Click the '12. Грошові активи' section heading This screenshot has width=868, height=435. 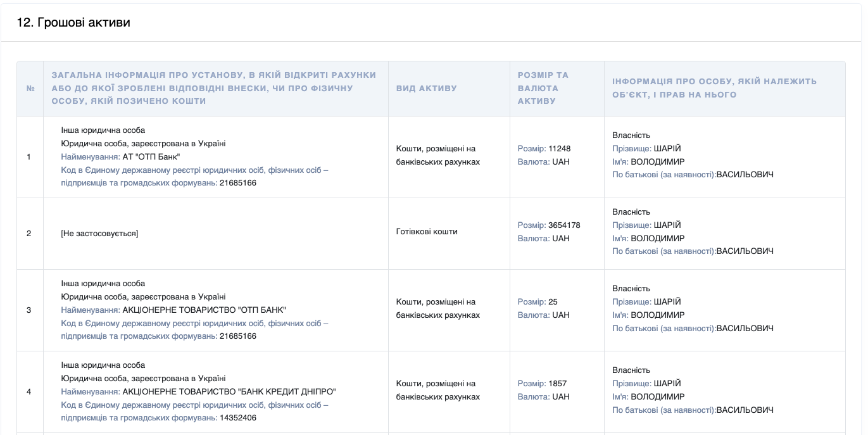(73, 23)
